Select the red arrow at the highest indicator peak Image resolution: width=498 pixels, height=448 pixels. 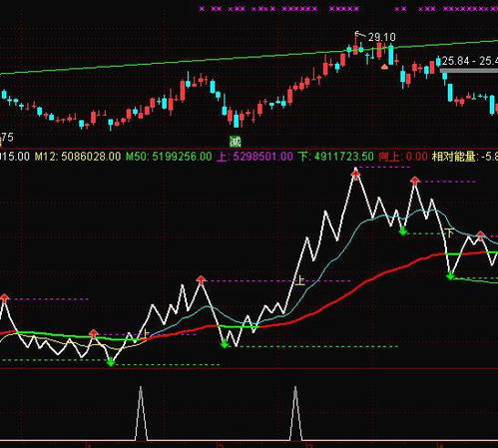[x=356, y=174]
